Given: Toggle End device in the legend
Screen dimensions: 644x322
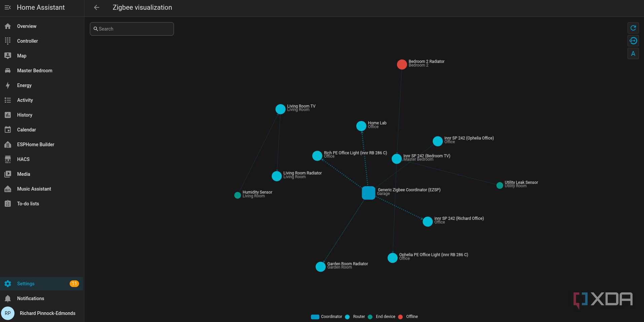Looking at the screenshot, I should point(382,317).
